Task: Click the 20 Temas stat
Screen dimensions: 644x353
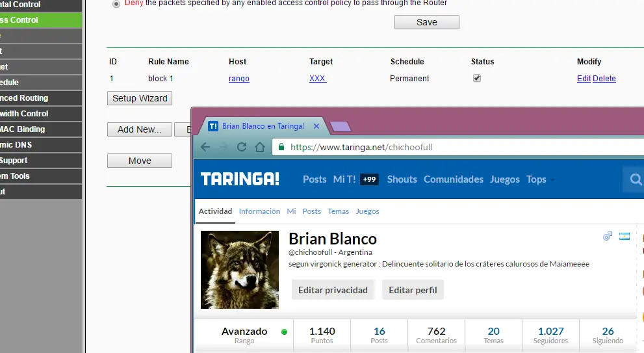Action: point(493,335)
